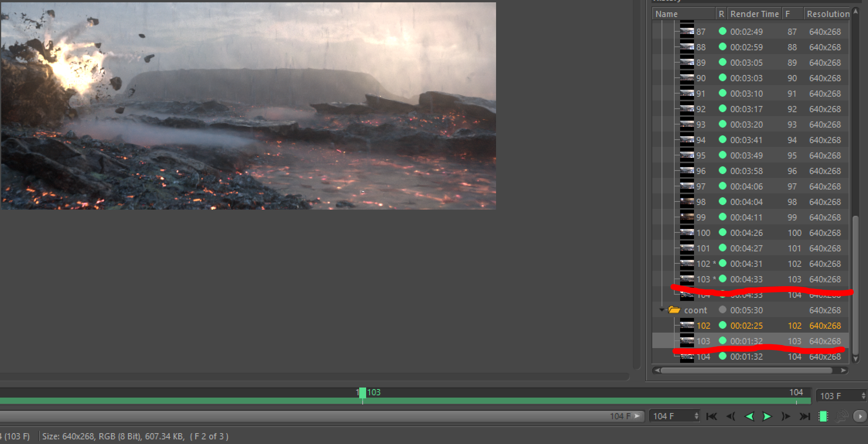Collapse the coont folder
Image resolution: width=868 pixels, height=444 pixels.
click(x=662, y=310)
